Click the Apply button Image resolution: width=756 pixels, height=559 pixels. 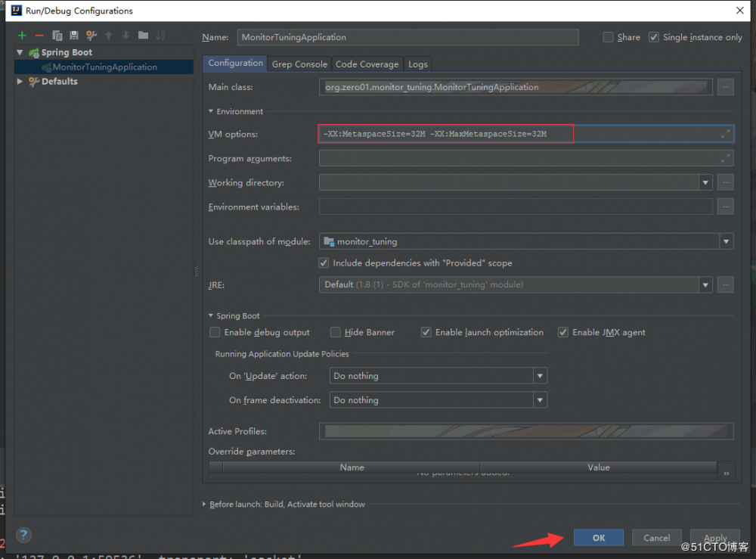715,537
